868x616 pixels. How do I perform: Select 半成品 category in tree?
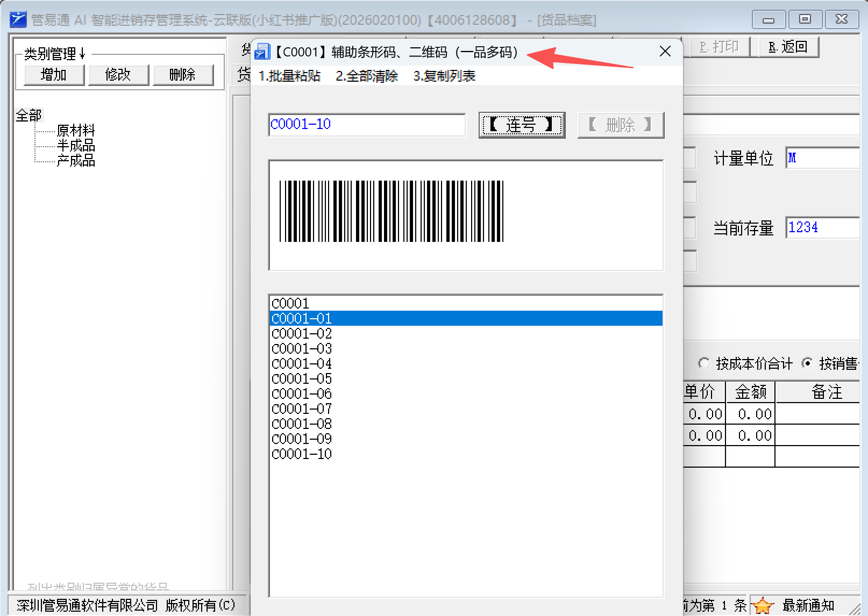(75, 146)
